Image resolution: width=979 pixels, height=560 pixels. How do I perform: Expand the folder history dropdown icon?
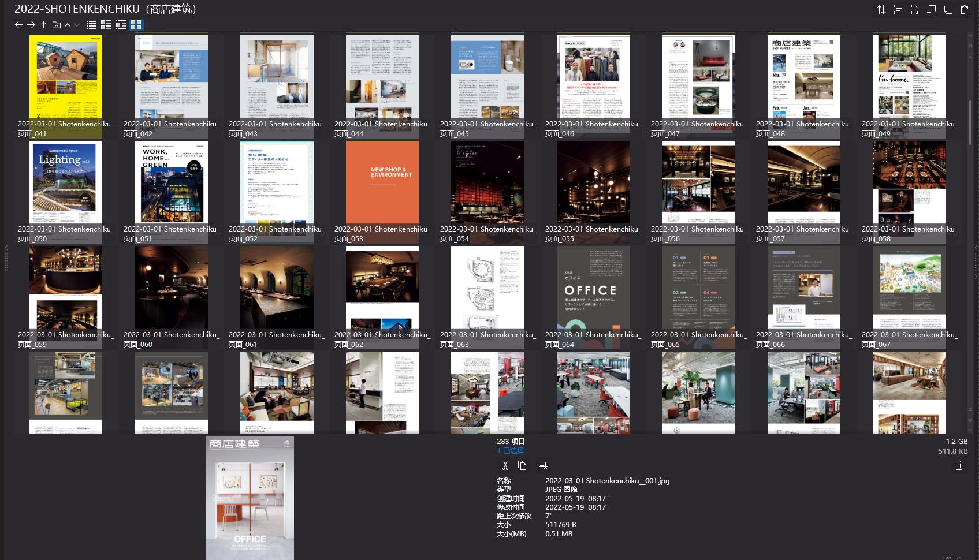tap(56, 25)
